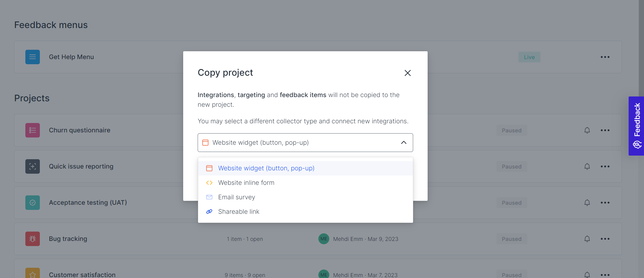The width and height of the screenshot is (644, 278).
Task: Pick Email survey collector type
Action: click(x=305, y=197)
